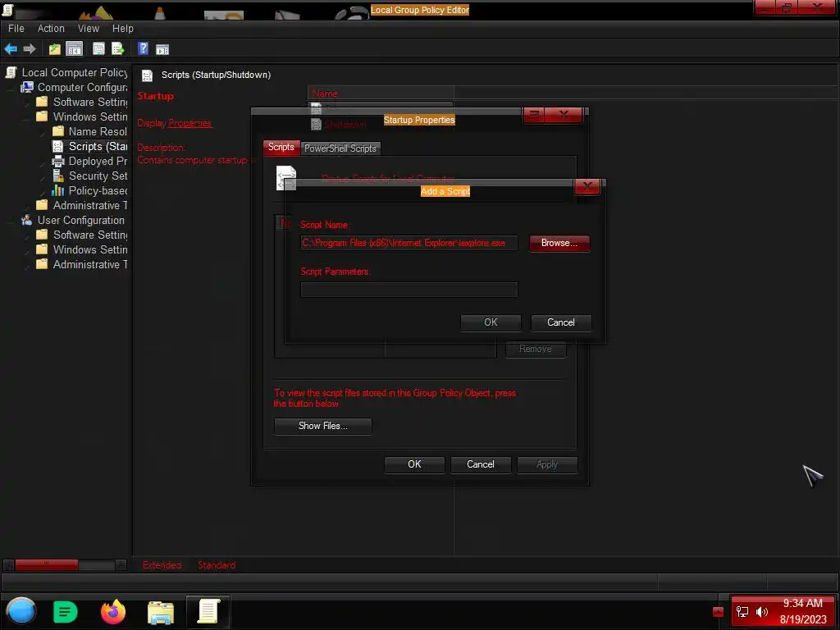840x630 pixels.
Task: Click the Security Settings lock icon
Action: click(58, 176)
